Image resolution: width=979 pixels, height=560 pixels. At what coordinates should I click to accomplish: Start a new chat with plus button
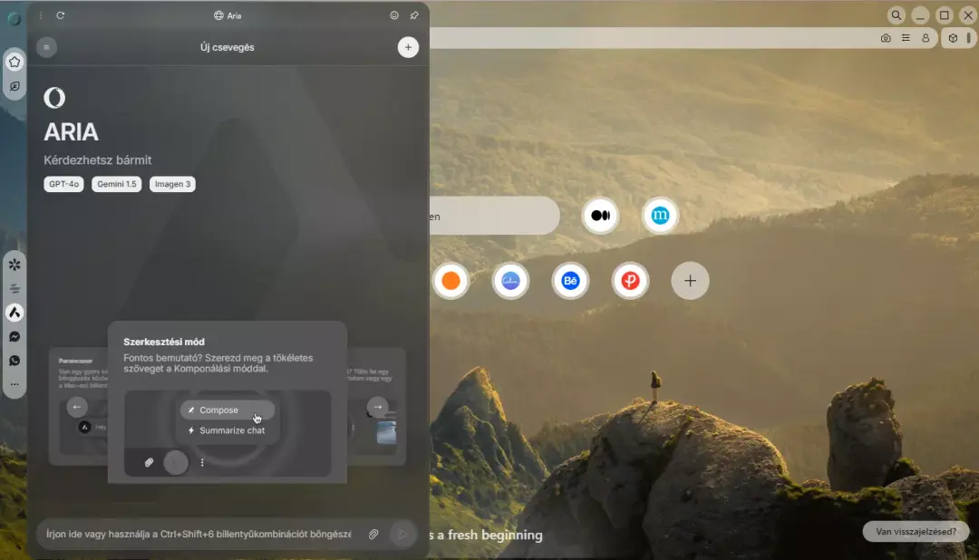[408, 47]
